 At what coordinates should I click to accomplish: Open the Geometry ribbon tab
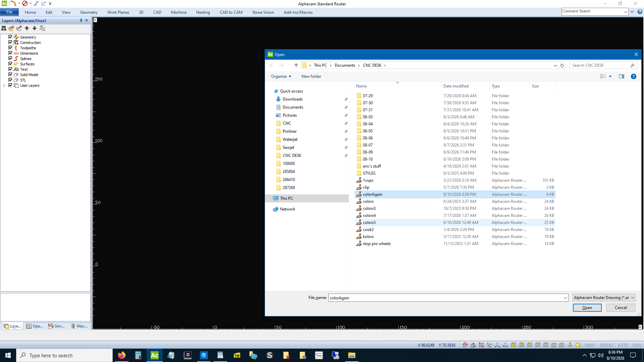pos(89,12)
